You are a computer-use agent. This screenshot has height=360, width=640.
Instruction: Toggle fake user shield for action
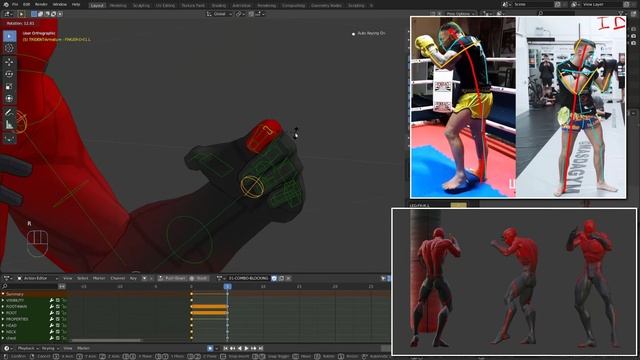[274, 278]
